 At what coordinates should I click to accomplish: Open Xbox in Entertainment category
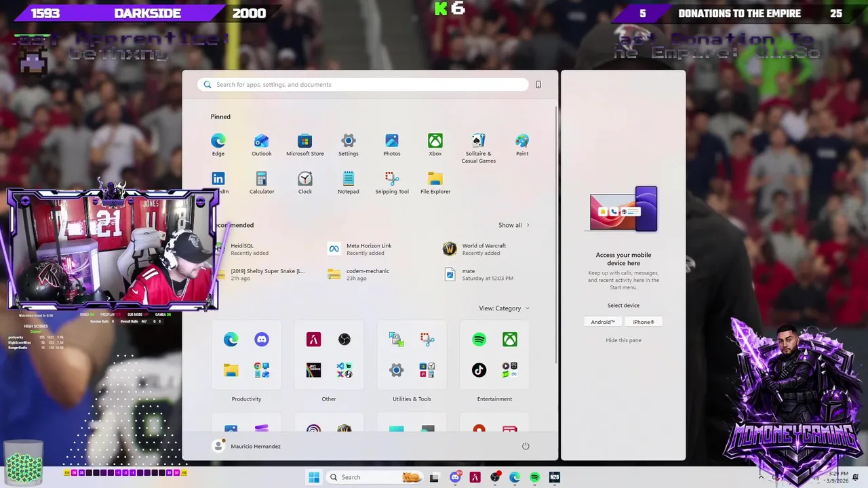coord(510,339)
